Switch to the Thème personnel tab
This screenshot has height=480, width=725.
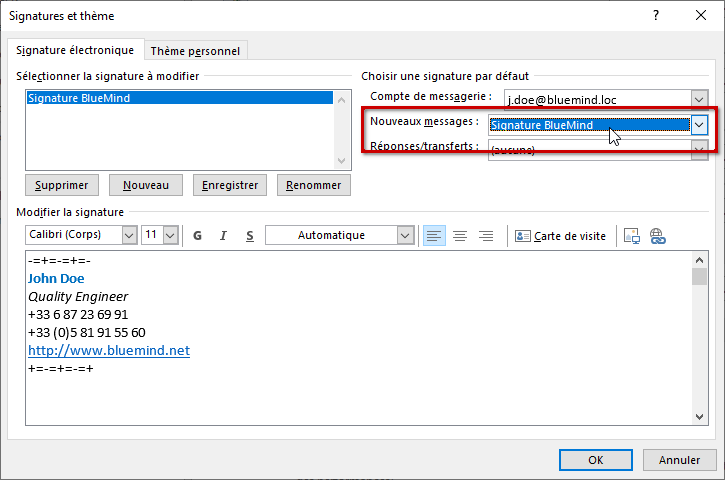click(195, 51)
